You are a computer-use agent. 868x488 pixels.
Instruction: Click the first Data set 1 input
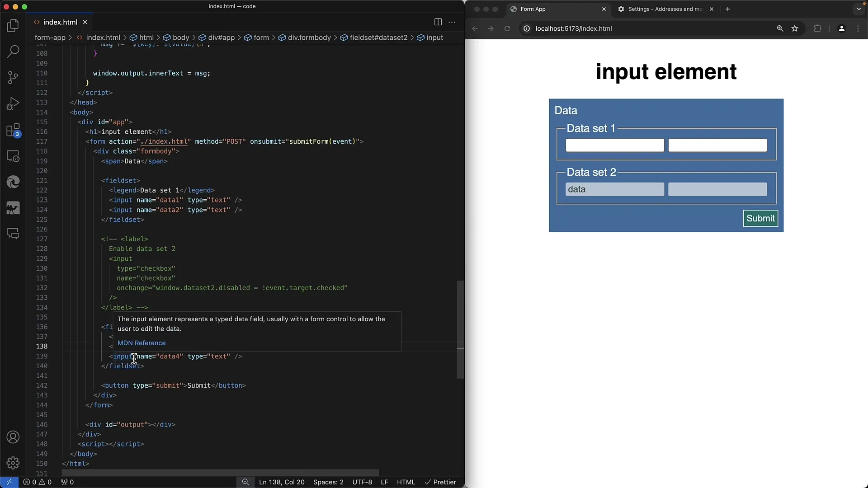coord(615,145)
